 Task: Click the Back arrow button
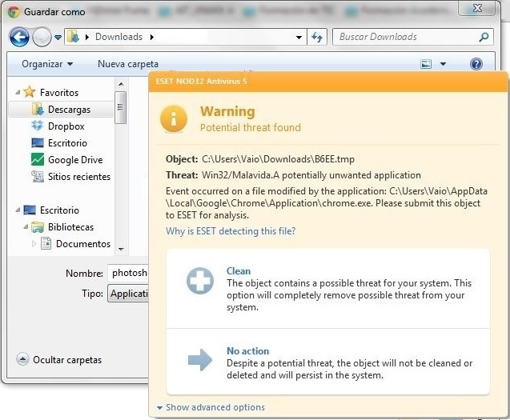point(19,37)
